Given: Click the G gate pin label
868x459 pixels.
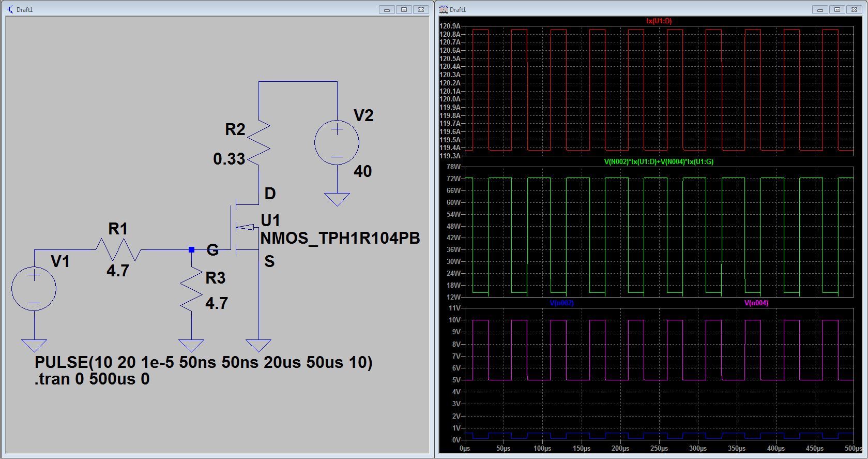Looking at the screenshot, I should tap(212, 250).
